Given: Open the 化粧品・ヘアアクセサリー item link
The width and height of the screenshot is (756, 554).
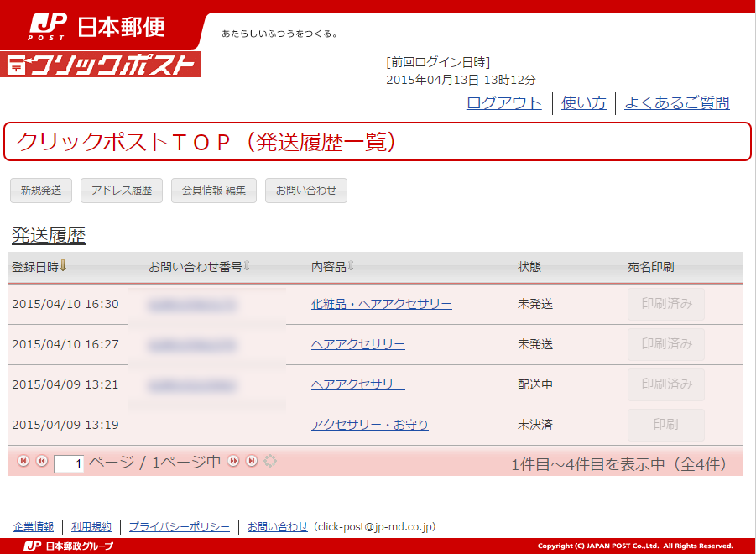Looking at the screenshot, I should (382, 304).
